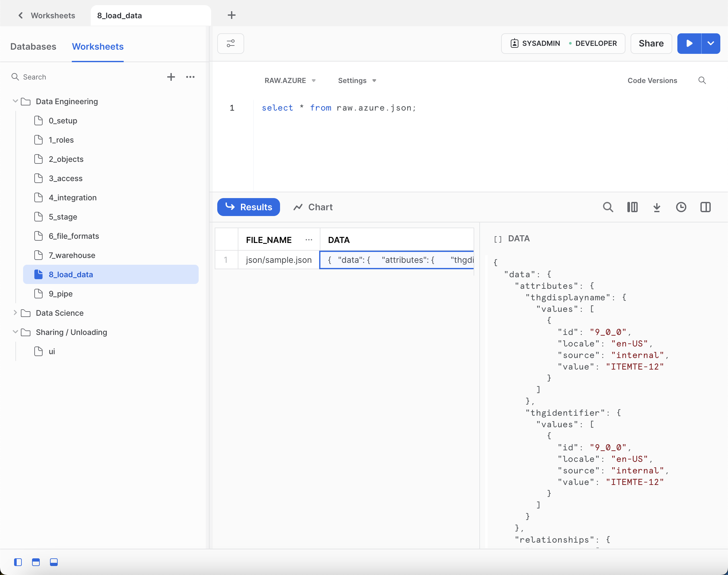Show the Results view
This screenshot has width=728, height=575.
click(x=248, y=207)
